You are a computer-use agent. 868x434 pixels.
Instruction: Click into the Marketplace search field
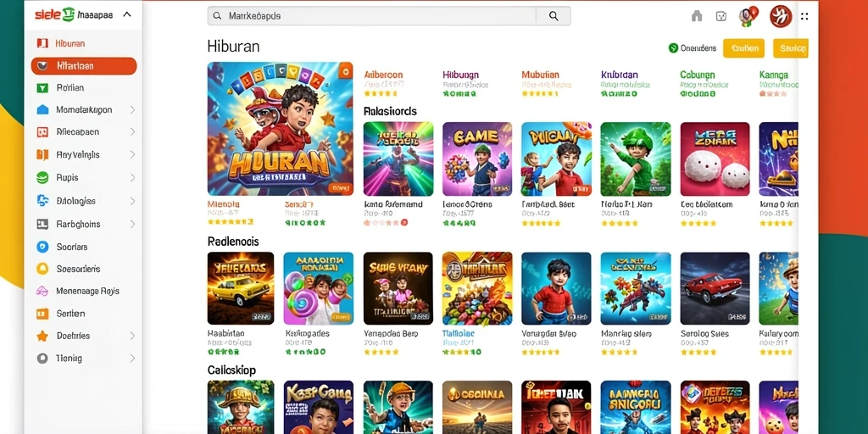pos(372,16)
